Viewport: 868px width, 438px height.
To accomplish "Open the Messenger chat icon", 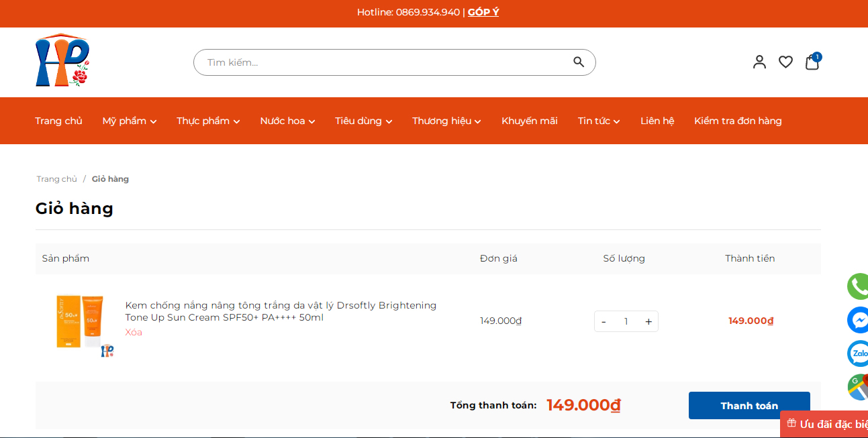I will coord(857,320).
